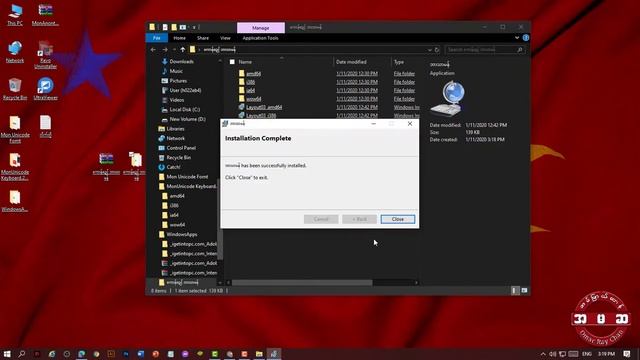Open the Home ribbon tab
This screenshot has width=640, height=360.
click(180, 38)
